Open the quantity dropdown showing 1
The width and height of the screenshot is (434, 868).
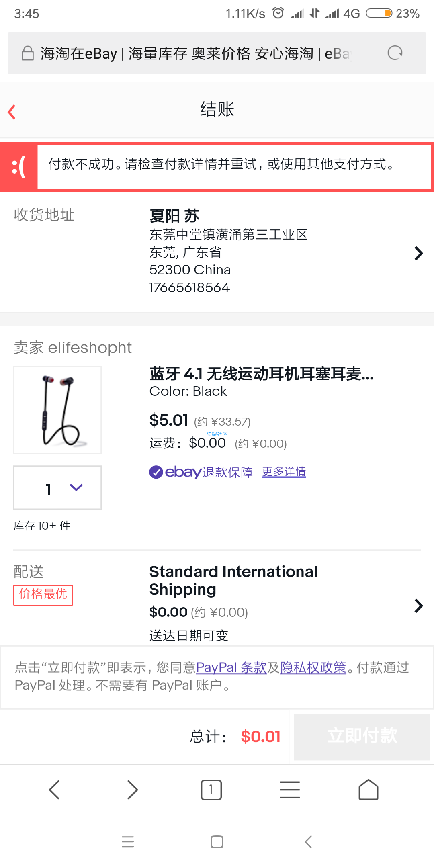click(x=57, y=487)
